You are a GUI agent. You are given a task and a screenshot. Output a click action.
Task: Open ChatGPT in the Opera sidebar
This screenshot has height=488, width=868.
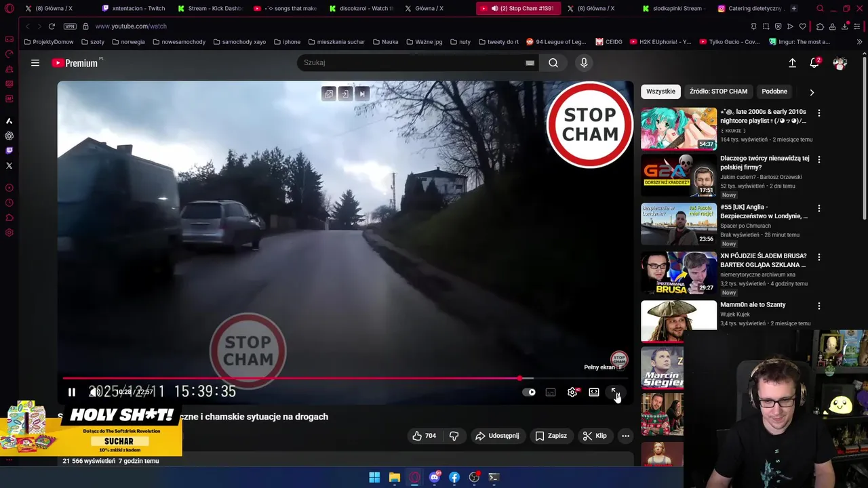9,136
